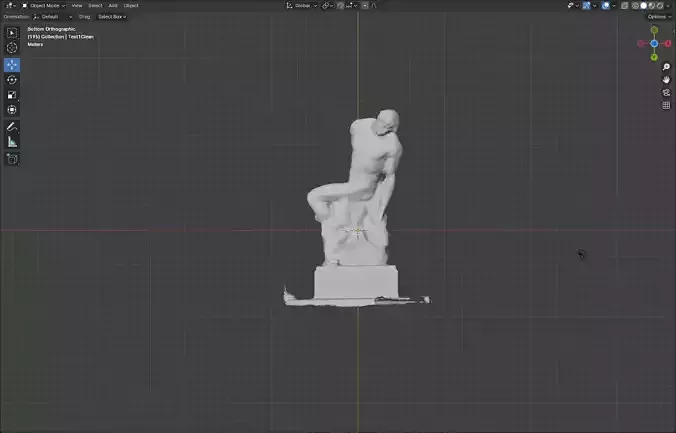Toggle the snap magnet button

(x=341, y=6)
